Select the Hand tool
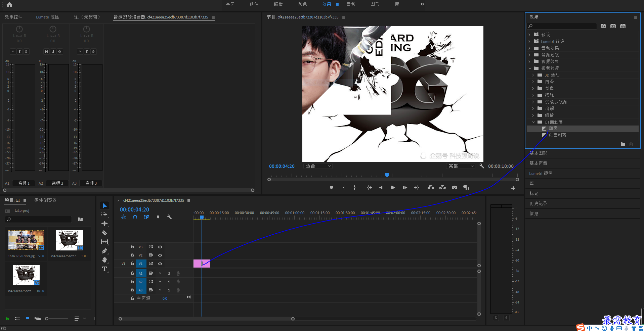This screenshot has width=644, height=331. click(x=104, y=260)
